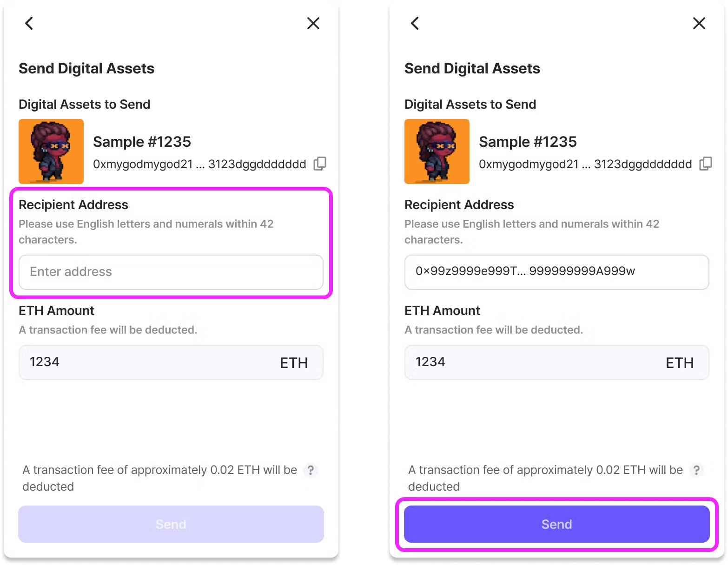The height and width of the screenshot is (565, 728).
Task: Go back using right panel's back arrow
Action: [415, 23]
